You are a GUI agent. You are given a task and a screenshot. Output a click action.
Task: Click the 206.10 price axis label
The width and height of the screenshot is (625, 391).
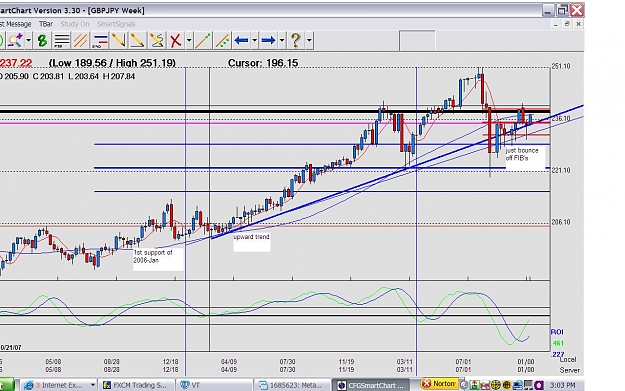click(x=561, y=222)
